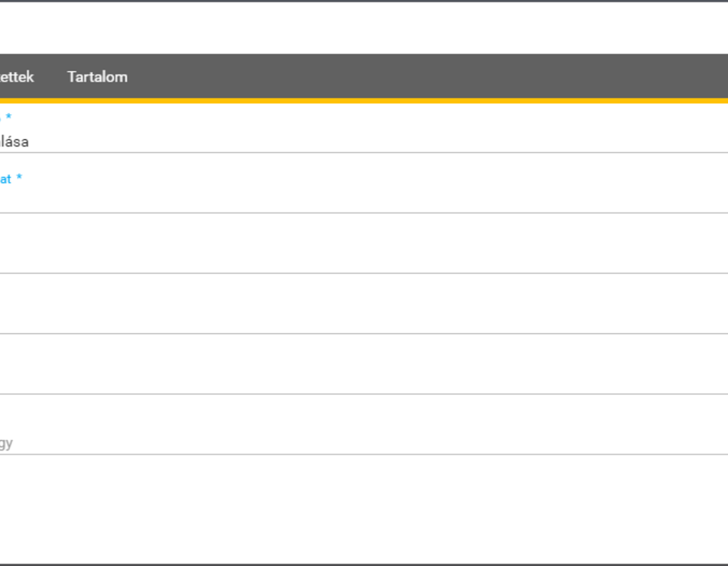Click the white header area above the tab bar

(x=364, y=27)
